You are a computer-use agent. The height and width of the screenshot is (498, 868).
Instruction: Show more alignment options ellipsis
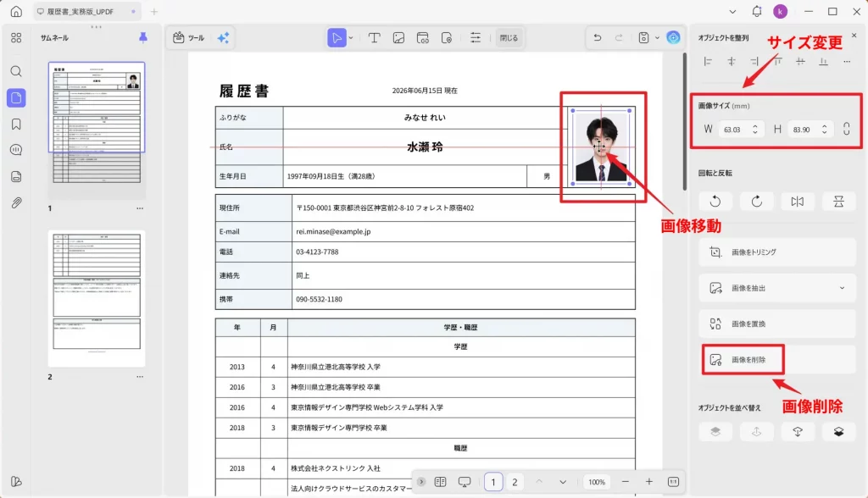coord(847,62)
